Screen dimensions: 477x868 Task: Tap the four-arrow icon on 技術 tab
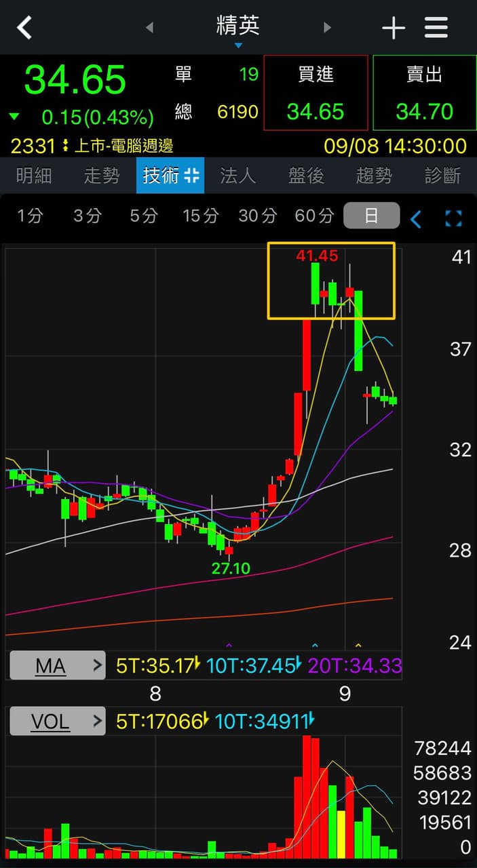tap(192, 176)
